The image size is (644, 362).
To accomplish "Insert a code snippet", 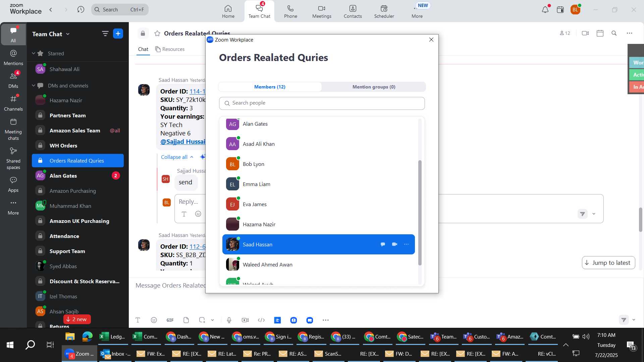I will tap(261, 320).
